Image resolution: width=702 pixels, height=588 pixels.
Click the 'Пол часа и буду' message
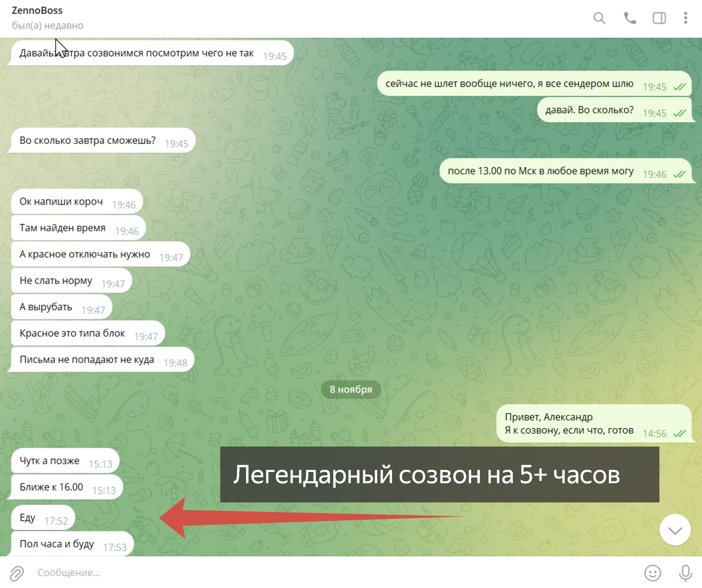(57, 544)
